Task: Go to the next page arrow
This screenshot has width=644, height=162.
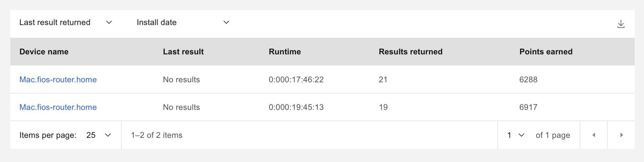Action: tap(621, 135)
